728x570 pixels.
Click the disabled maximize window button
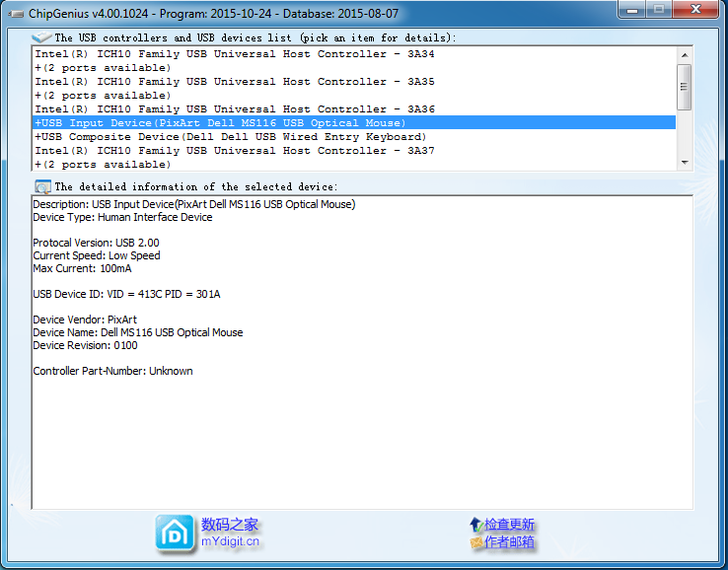[658, 9]
